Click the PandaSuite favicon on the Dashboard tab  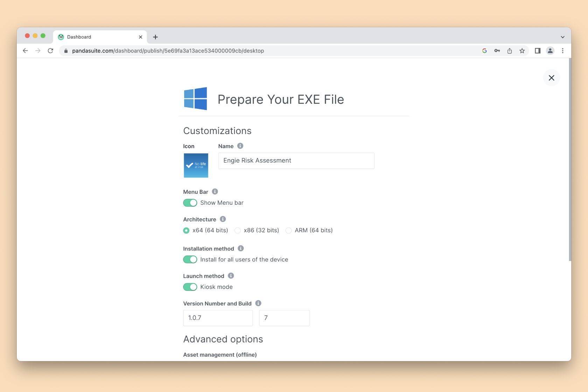coord(61,37)
